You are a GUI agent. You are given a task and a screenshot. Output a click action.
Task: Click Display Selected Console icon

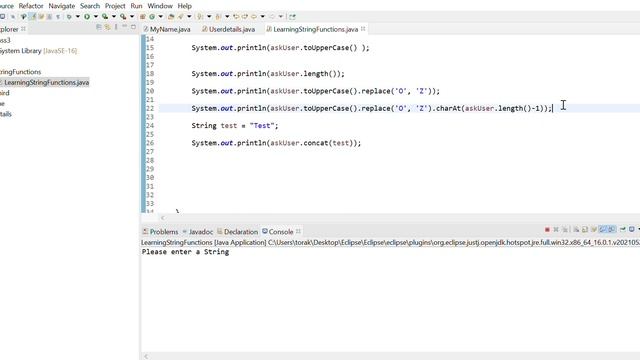click(631, 230)
